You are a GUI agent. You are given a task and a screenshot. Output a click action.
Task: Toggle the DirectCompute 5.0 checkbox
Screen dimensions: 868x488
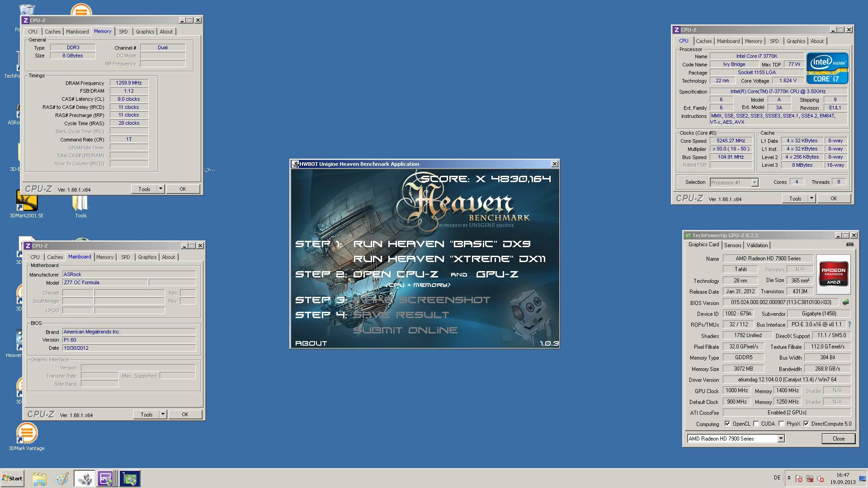(x=806, y=424)
